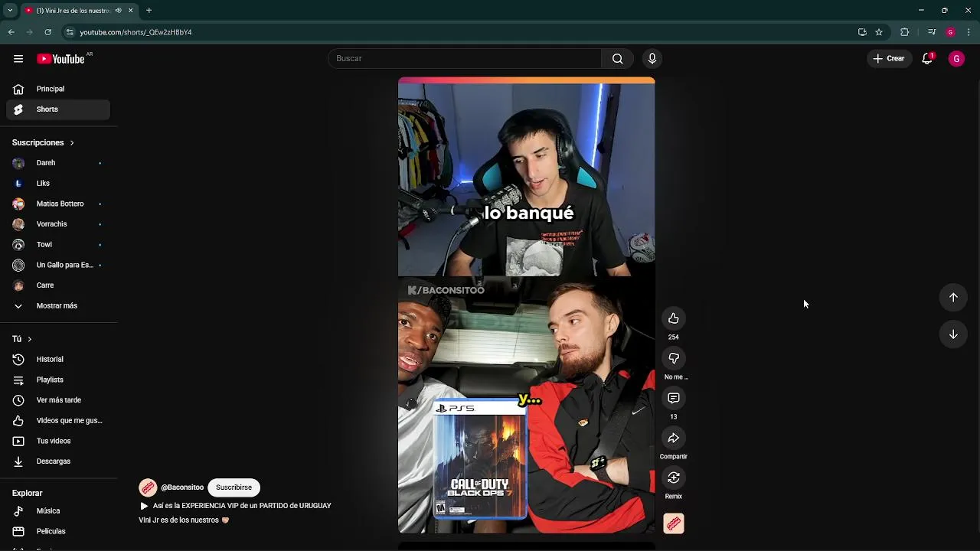Viewport: 980px width, 551px height.
Task: Open Chrome three-dot menu
Action: tap(969, 32)
